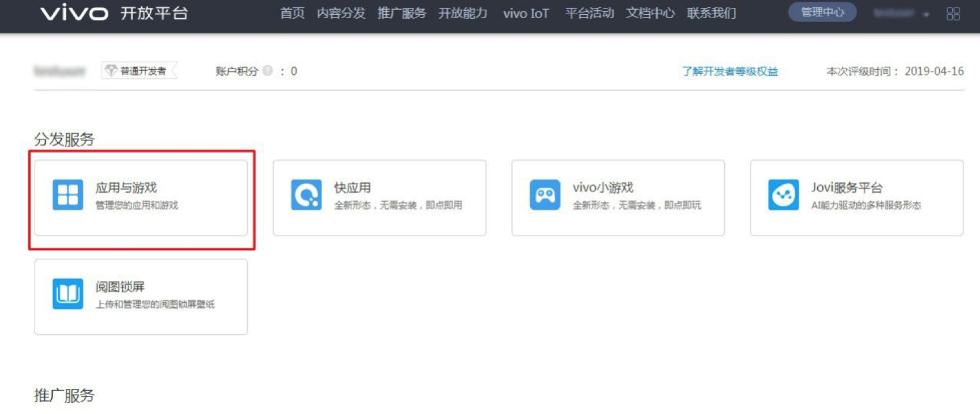Open the 文档中心 menu item

coord(650,13)
